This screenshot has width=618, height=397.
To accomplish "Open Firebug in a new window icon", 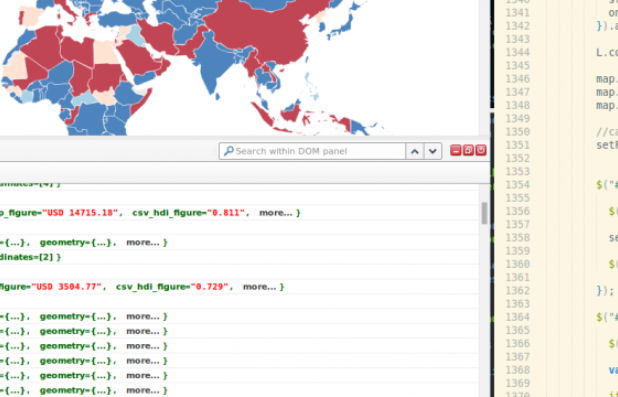I will (x=468, y=150).
